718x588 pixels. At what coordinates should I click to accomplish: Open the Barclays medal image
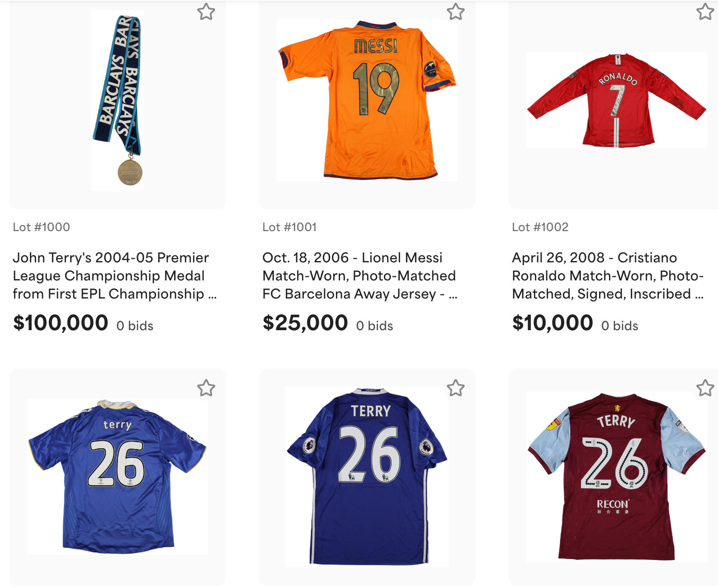118,100
